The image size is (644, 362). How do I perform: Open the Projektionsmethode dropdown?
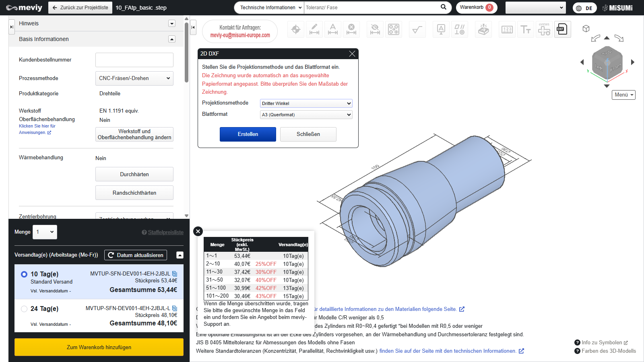pos(306,103)
